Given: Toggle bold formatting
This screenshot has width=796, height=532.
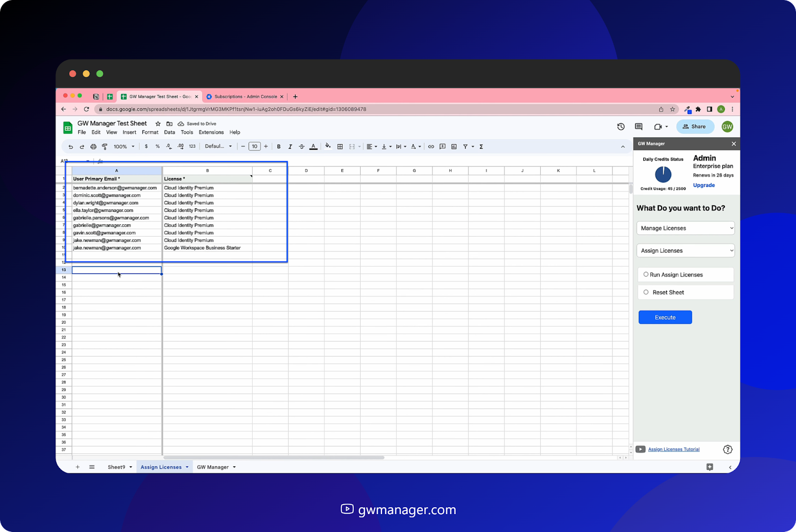Looking at the screenshot, I should pyautogui.click(x=279, y=147).
